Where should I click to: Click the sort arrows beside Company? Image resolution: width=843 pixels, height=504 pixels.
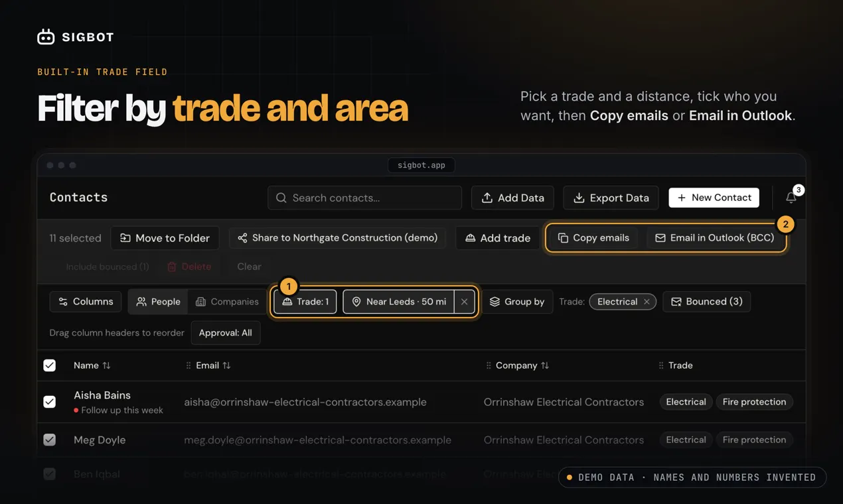click(545, 365)
